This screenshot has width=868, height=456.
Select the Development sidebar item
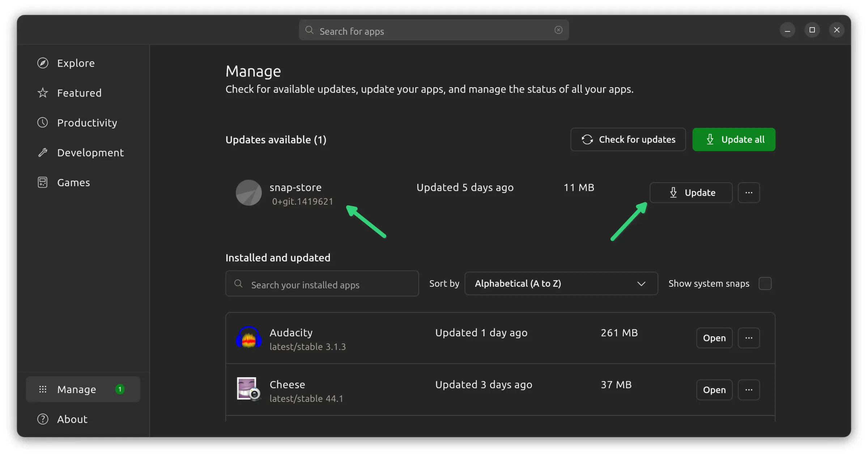click(x=90, y=153)
